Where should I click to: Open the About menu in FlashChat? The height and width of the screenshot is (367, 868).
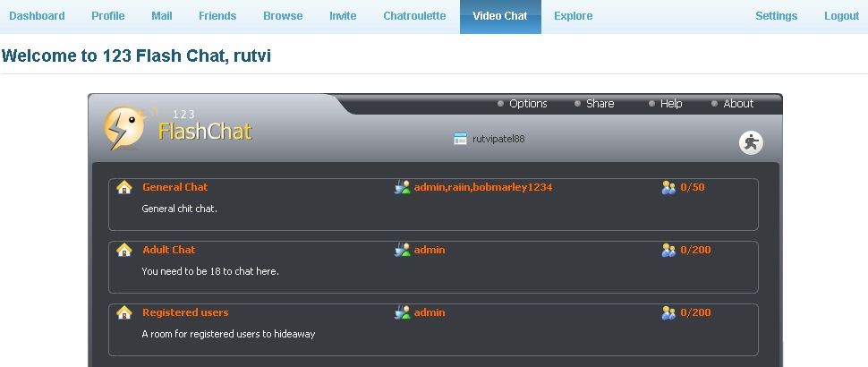738,104
